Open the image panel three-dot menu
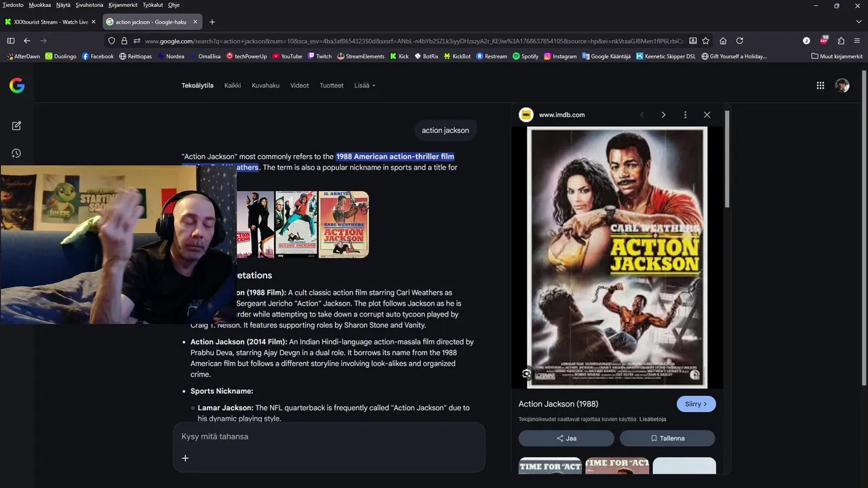The width and height of the screenshot is (868, 488). [x=685, y=115]
